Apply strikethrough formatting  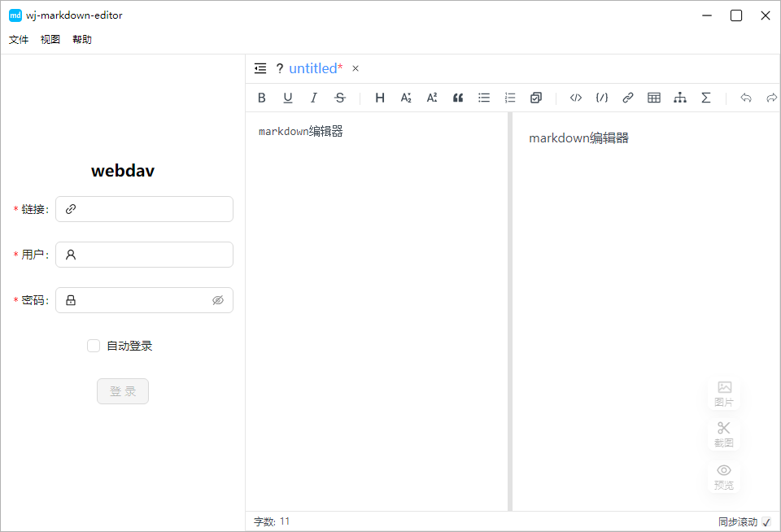coord(339,98)
